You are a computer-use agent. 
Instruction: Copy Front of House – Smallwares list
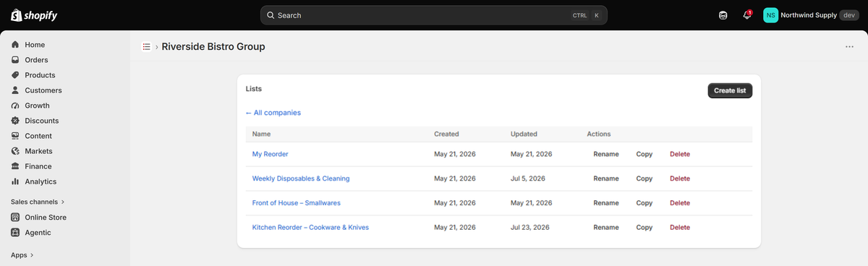[x=644, y=203]
